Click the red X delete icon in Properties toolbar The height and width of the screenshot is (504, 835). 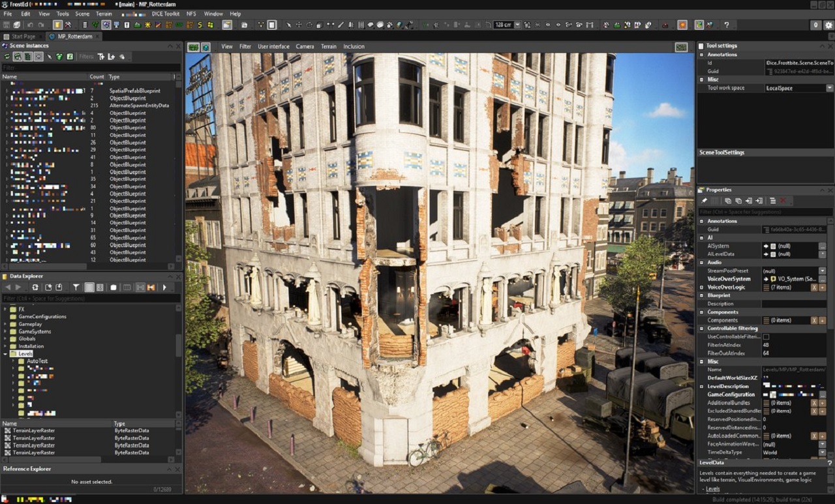click(783, 201)
